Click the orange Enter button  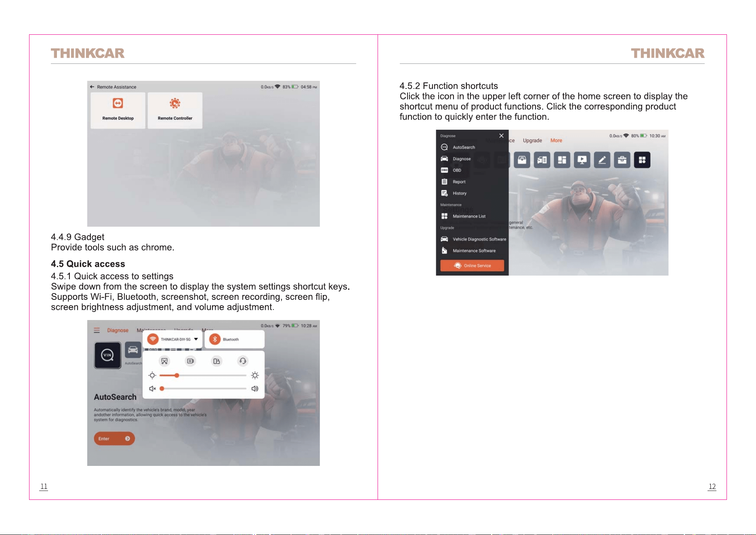tap(114, 438)
